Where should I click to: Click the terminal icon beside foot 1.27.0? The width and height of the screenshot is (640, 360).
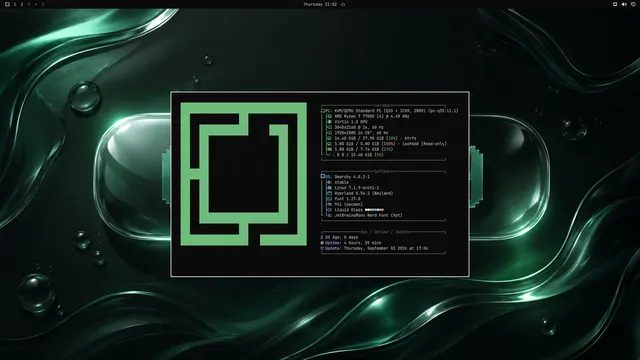[x=329, y=199]
